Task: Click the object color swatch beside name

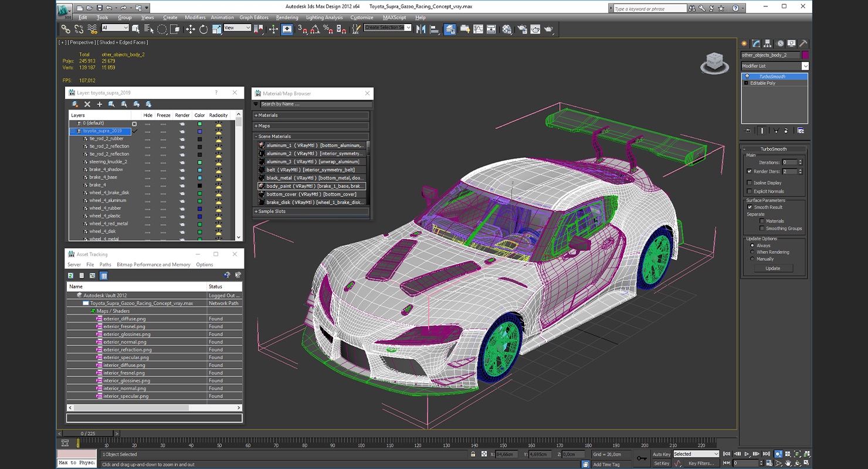Action: (805, 55)
